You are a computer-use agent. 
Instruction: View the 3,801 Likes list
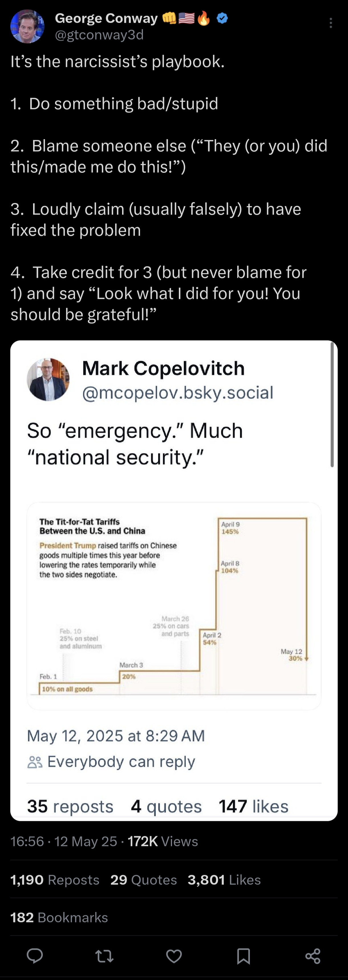click(224, 880)
